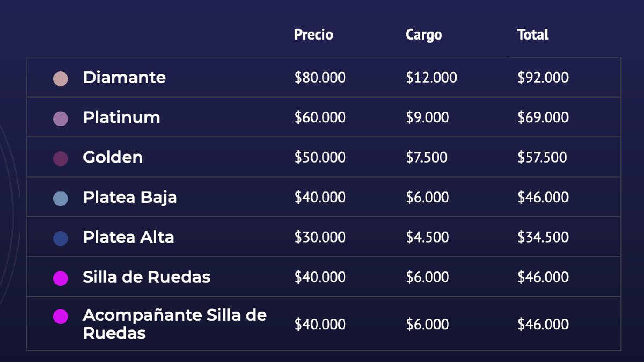
Task: Click the Platea Alta total $34.500
Action: coord(543,237)
